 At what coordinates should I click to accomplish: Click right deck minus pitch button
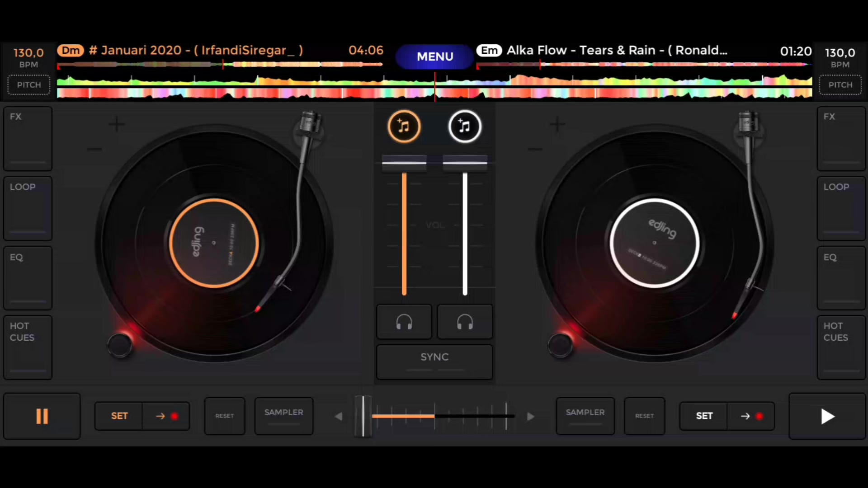tap(535, 149)
